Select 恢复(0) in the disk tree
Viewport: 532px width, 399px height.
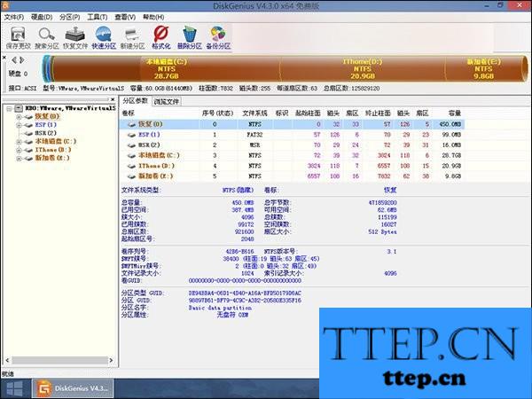coord(47,116)
